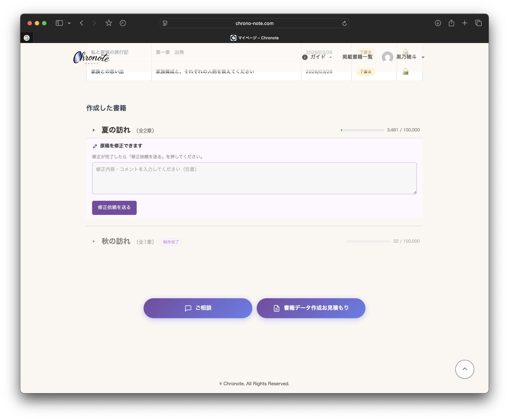Open the ガイド menu

(318, 57)
